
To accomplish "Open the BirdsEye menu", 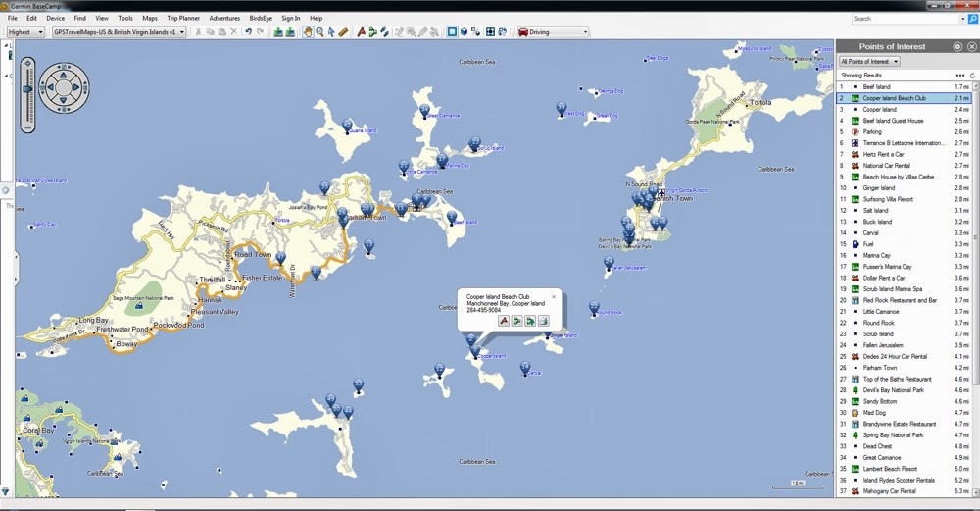I will point(261,18).
